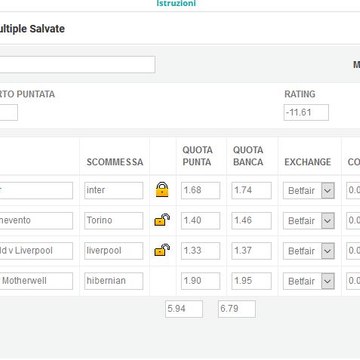Click the small field under PUNTATA label

click(9, 112)
